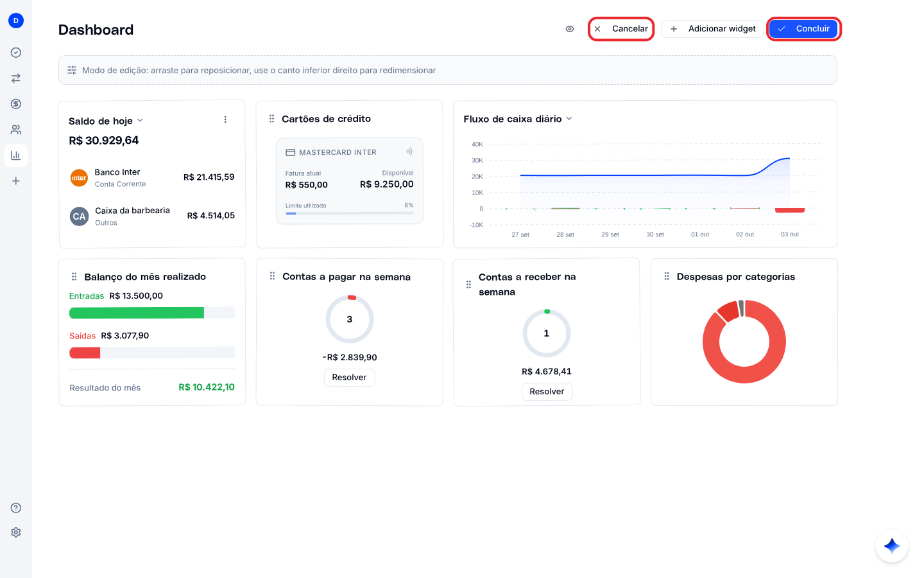The height and width of the screenshot is (578, 924).
Task: Open the check-circle tasks sidebar icon
Action: click(16, 53)
